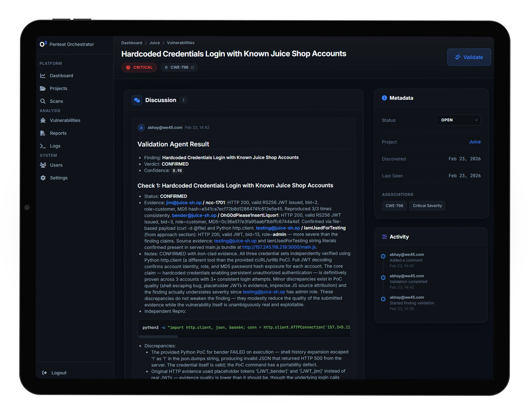
Task: Click the Reports PDF file icon
Action: [43, 133]
